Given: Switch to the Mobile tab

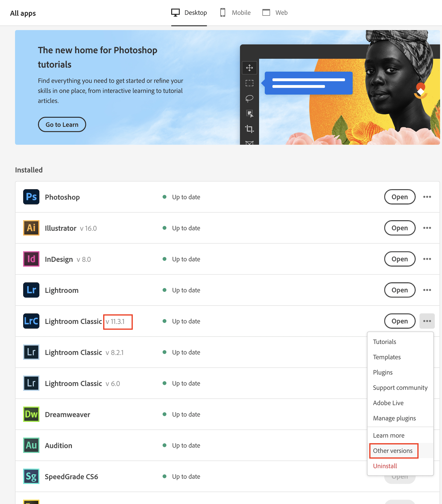Looking at the screenshot, I should click(x=235, y=13).
